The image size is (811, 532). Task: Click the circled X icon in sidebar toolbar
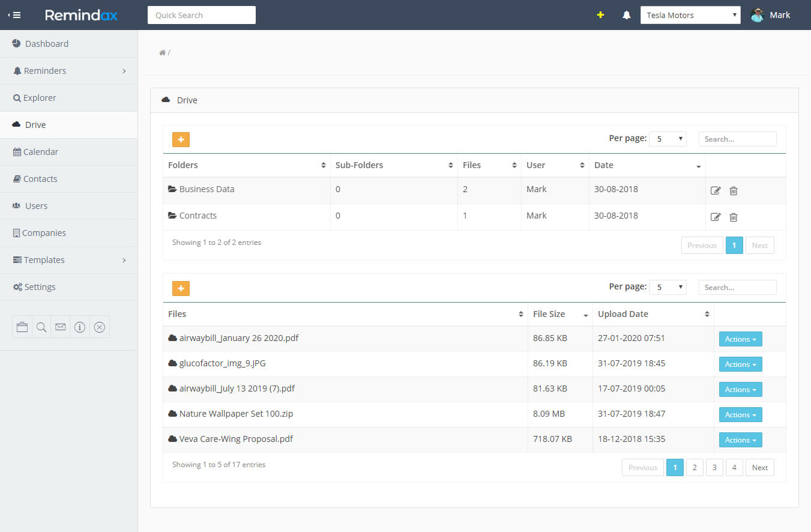(x=100, y=327)
